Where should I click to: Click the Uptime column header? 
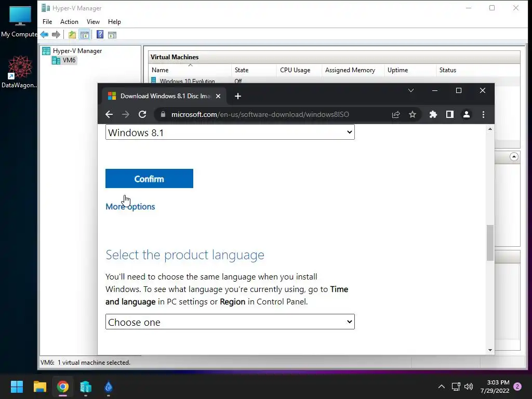410,70
